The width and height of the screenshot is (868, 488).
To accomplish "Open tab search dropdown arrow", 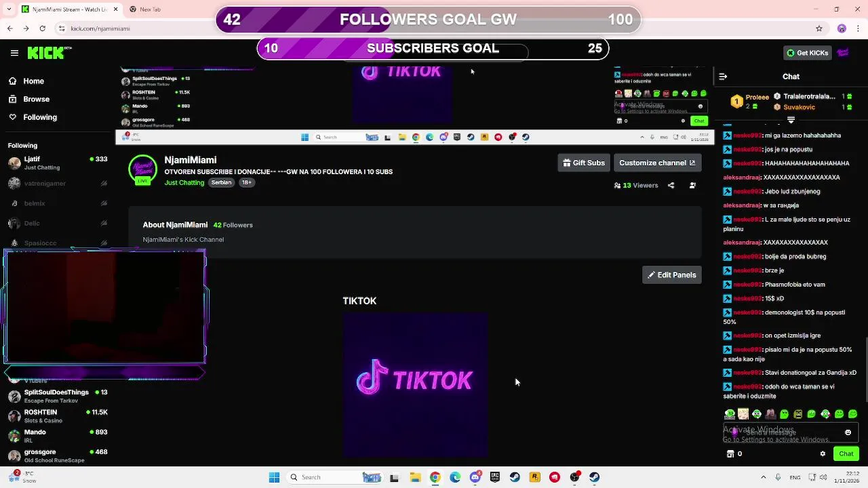I will coord(7,9).
